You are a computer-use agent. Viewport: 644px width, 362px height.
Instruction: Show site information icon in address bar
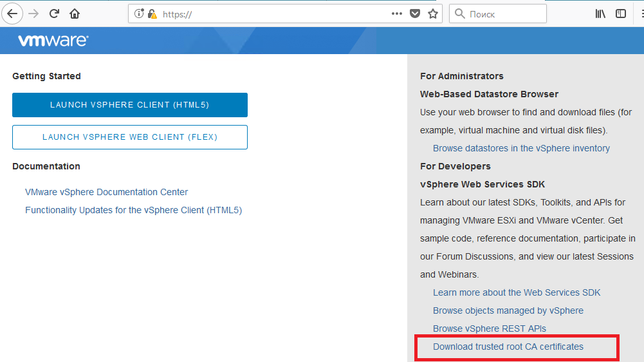(139, 14)
